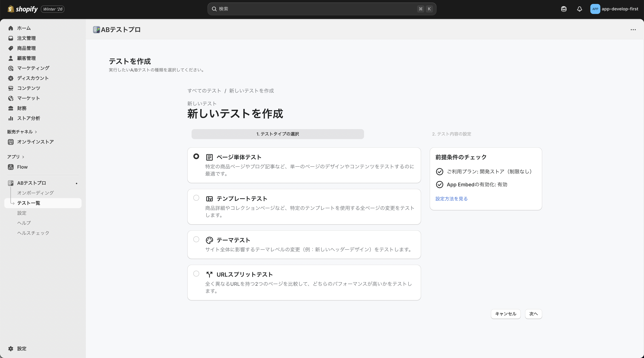Image resolution: width=644 pixels, height=358 pixels.
Task: Select the 1. テストタイプの選択 step tab
Action: pos(277,134)
